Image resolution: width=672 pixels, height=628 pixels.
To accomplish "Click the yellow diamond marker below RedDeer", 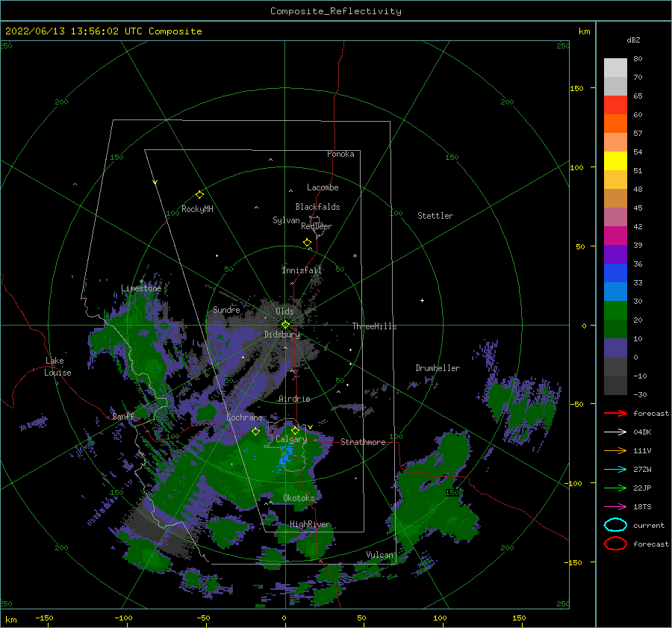I will click(308, 242).
